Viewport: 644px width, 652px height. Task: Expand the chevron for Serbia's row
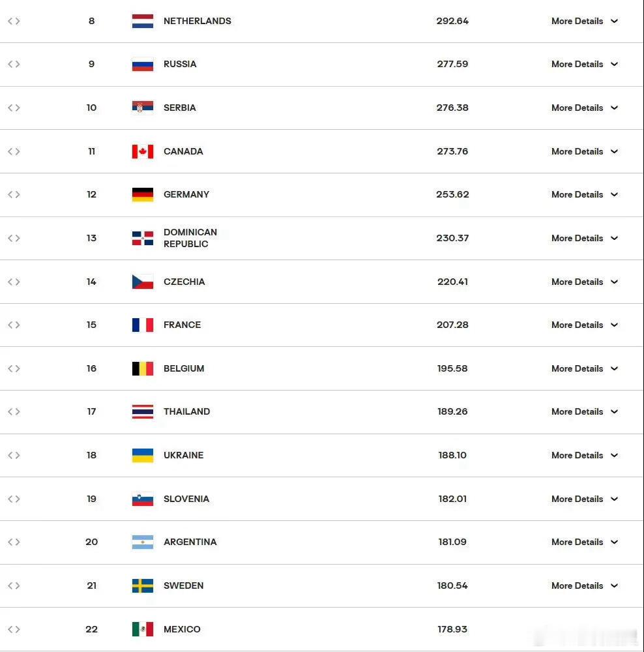614,108
